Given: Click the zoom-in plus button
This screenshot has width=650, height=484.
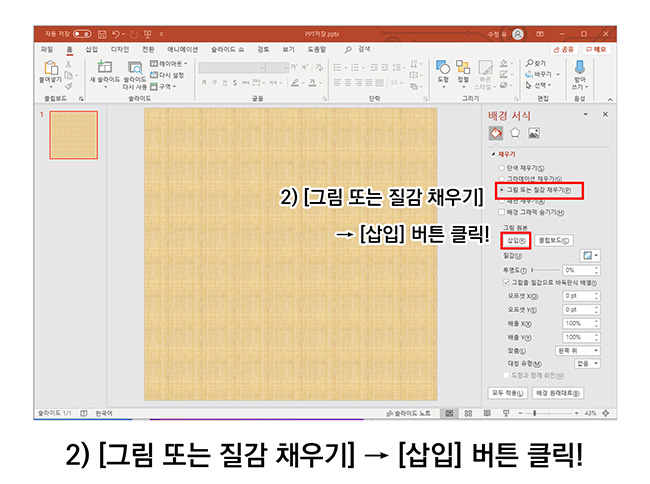Looking at the screenshot, I should pos(577,413).
